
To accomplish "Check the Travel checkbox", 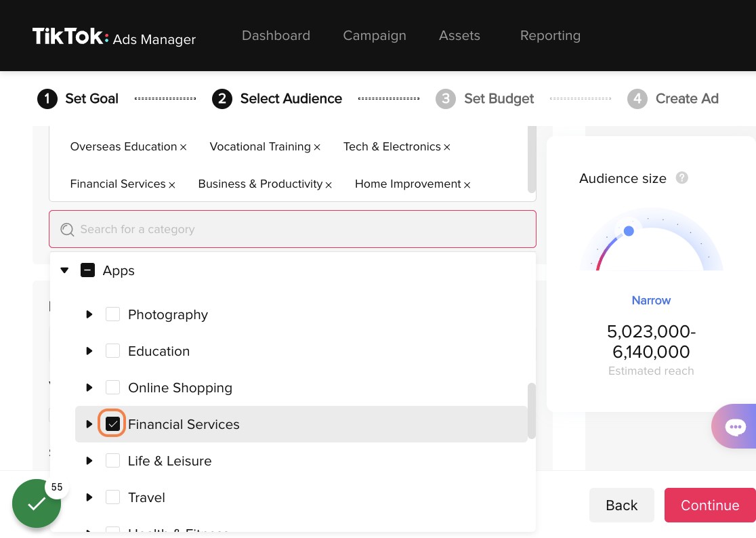I will (x=112, y=497).
